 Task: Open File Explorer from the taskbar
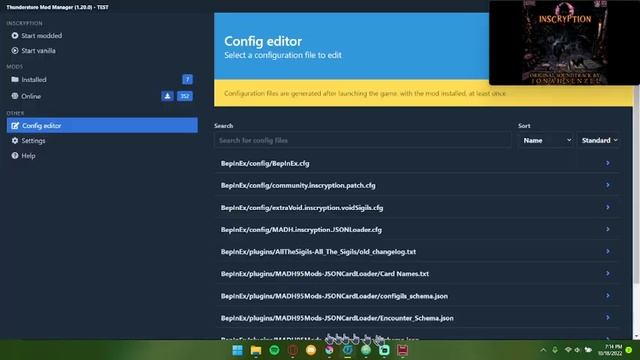pyautogui.click(x=256, y=350)
